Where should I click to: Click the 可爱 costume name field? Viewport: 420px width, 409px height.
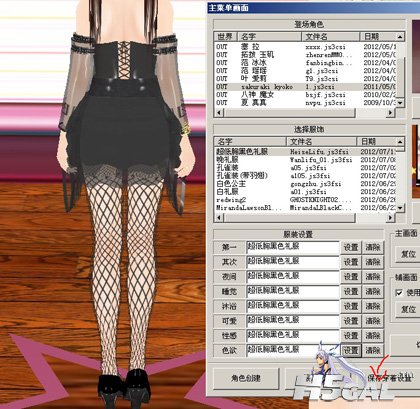[x=292, y=321]
